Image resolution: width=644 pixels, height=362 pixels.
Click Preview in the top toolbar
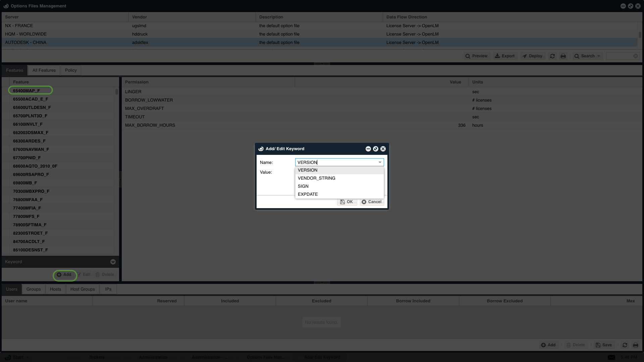click(477, 56)
